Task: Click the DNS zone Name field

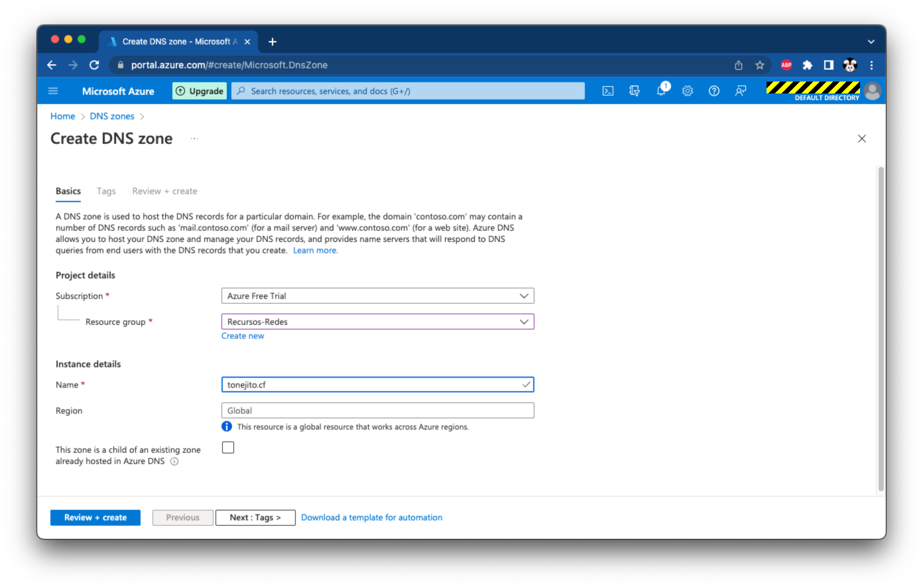Action: coord(371,384)
